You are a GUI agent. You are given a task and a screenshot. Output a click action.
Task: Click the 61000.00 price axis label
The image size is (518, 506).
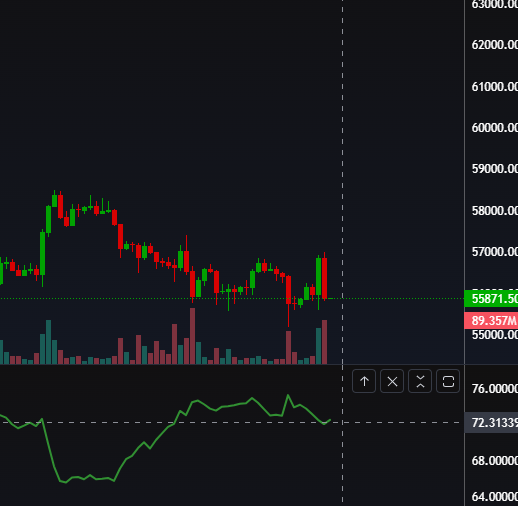click(x=495, y=86)
